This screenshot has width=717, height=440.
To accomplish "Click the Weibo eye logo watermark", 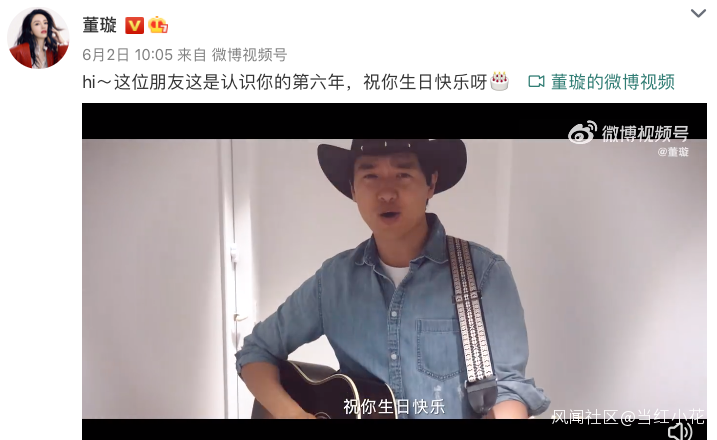I will (x=583, y=133).
